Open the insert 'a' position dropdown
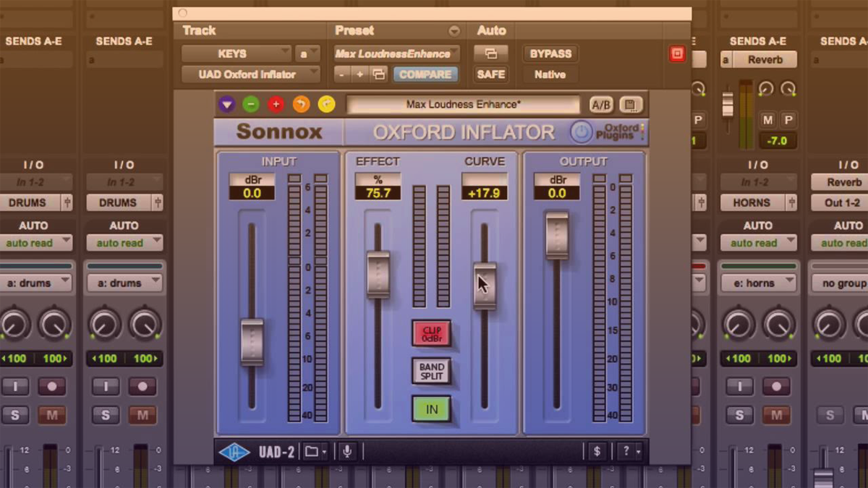The image size is (868, 488). click(x=307, y=53)
